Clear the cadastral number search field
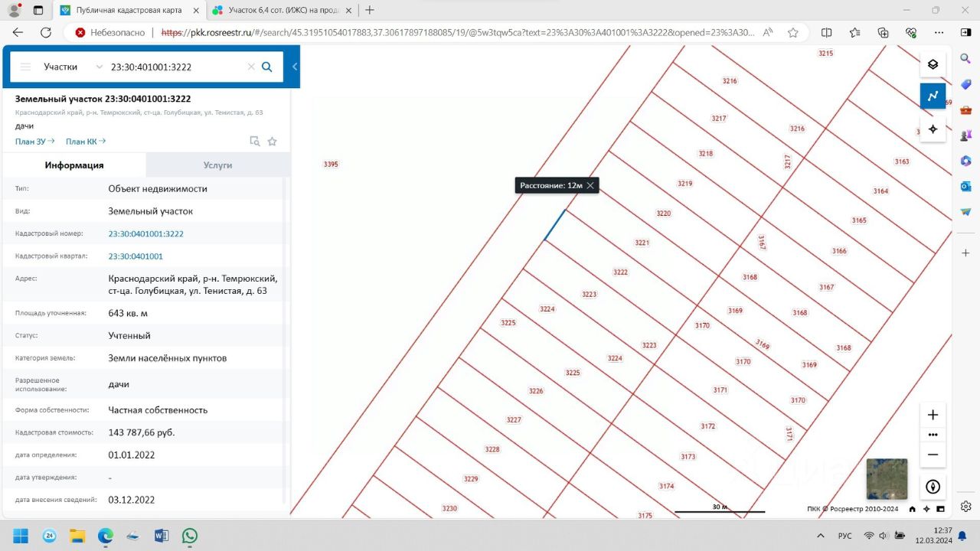Viewport: 980px width, 551px height. coord(250,67)
